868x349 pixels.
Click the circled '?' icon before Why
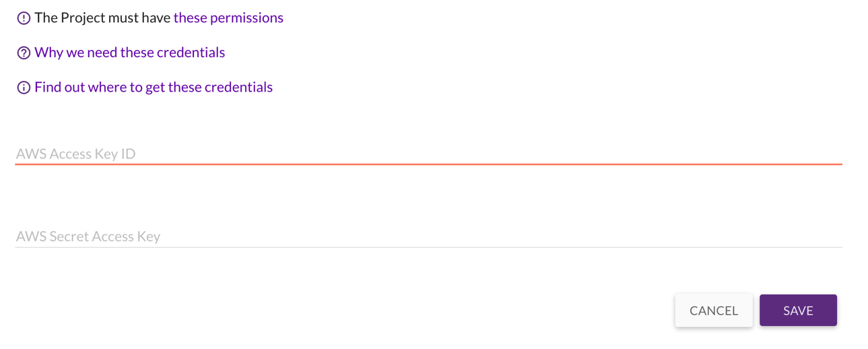click(x=24, y=53)
